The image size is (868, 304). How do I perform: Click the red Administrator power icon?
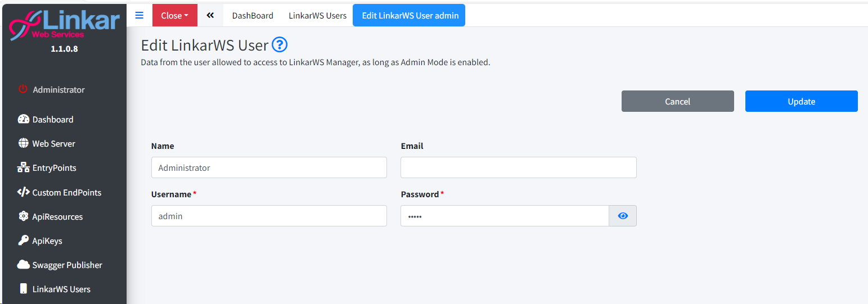click(x=23, y=89)
